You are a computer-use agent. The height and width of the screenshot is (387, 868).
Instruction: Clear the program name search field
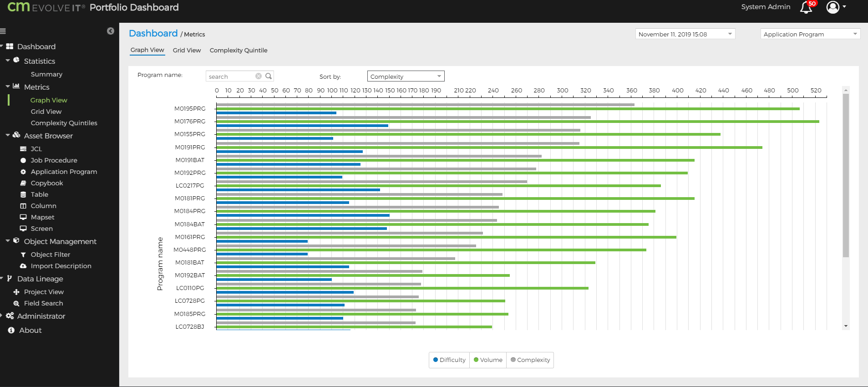[259, 76]
